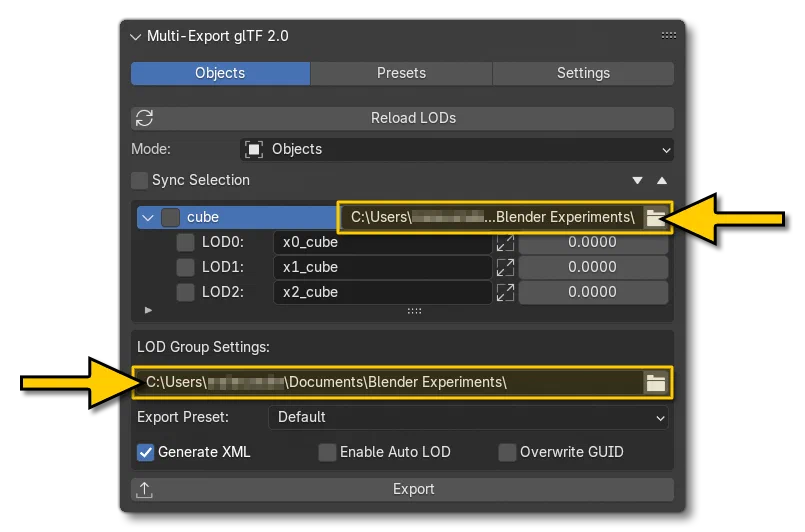This screenshot has height=532, width=805.
Task: Toggle the LOD2 checkbox
Action: click(x=185, y=292)
